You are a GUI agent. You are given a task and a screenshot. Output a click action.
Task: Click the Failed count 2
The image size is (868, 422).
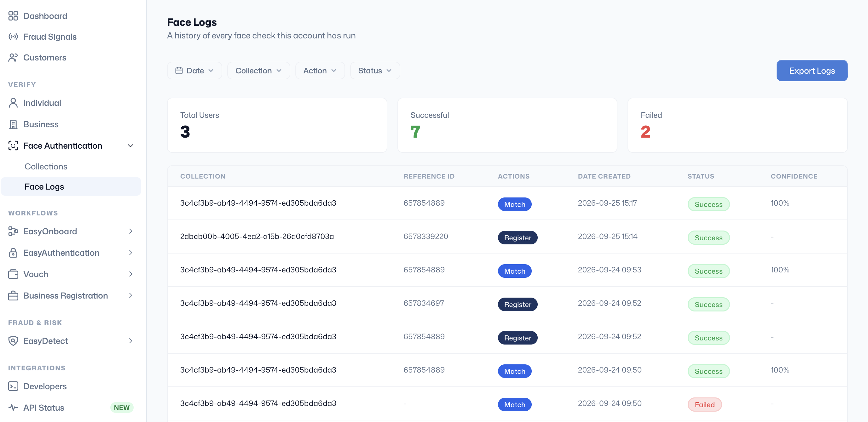[x=645, y=132]
